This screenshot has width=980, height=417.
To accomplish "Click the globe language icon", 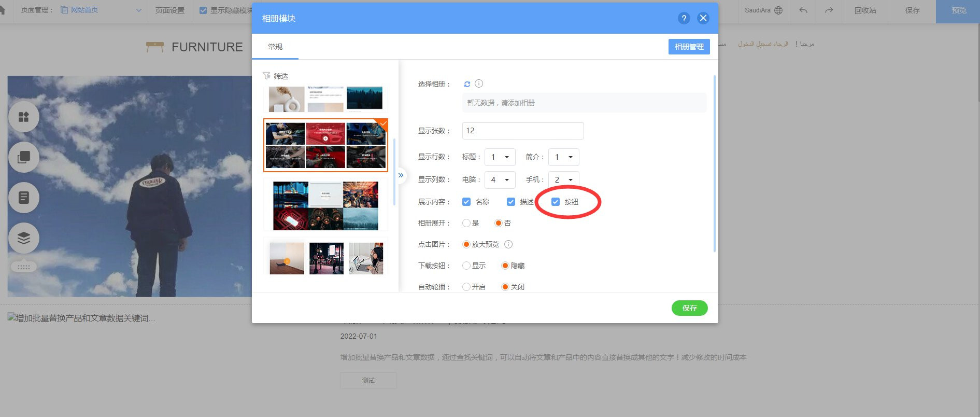I will pyautogui.click(x=778, y=10).
